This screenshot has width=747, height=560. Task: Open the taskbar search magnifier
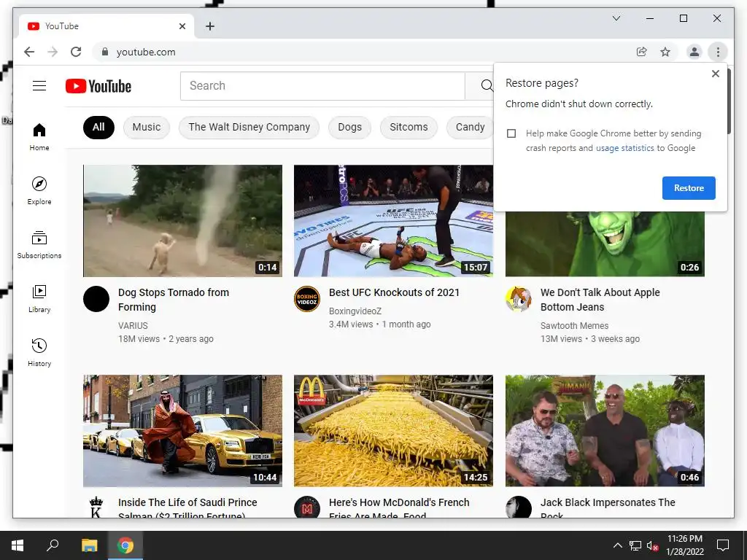(x=53, y=545)
